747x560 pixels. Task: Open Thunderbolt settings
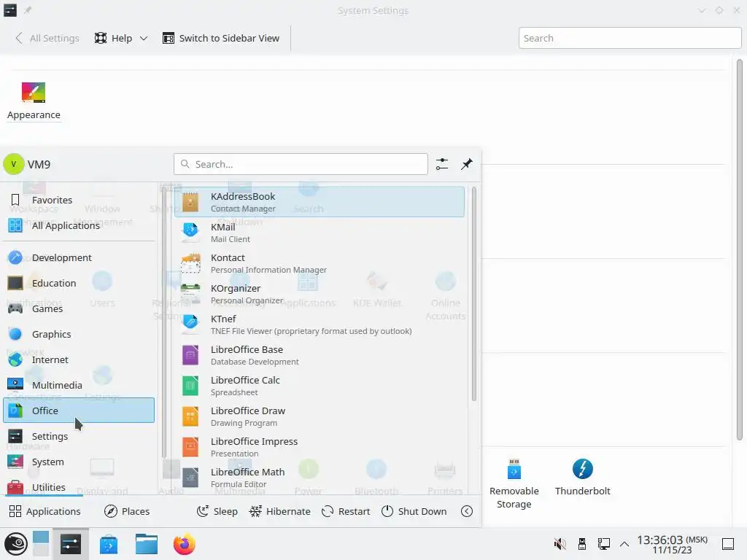583,477
